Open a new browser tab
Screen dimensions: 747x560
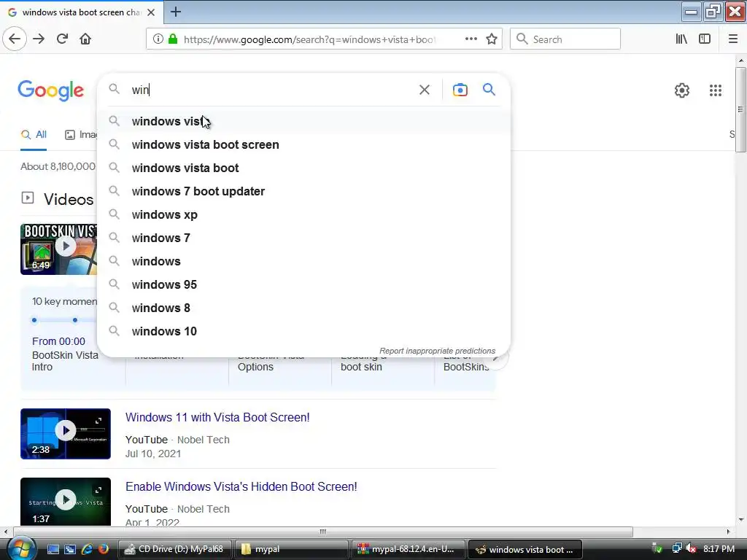pyautogui.click(x=176, y=12)
